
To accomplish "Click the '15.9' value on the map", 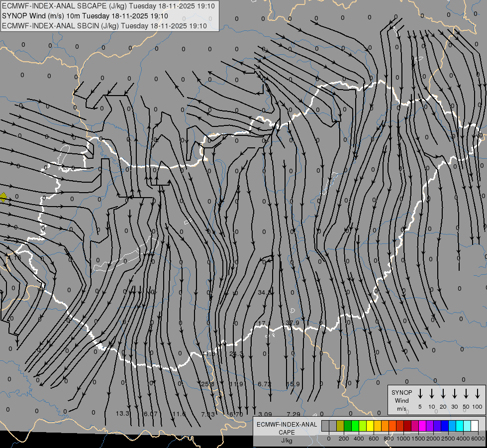I will pos(293,384).
